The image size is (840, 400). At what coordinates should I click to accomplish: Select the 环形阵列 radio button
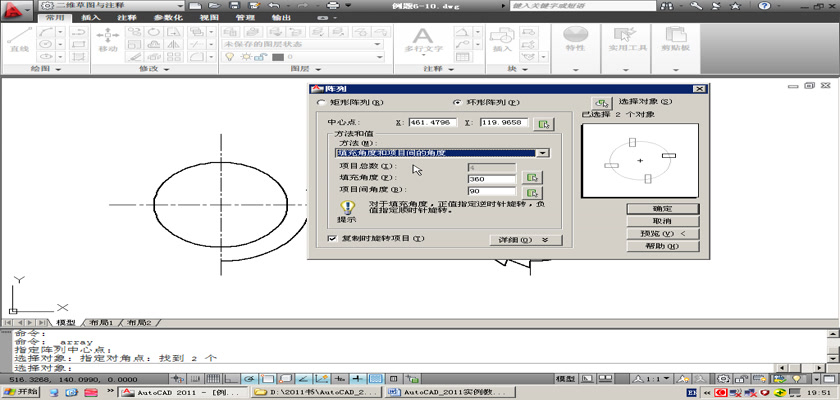457,102
